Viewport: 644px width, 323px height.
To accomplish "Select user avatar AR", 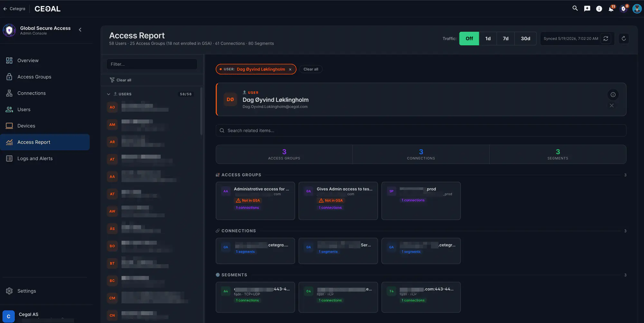I will click(x=112, y=142).
